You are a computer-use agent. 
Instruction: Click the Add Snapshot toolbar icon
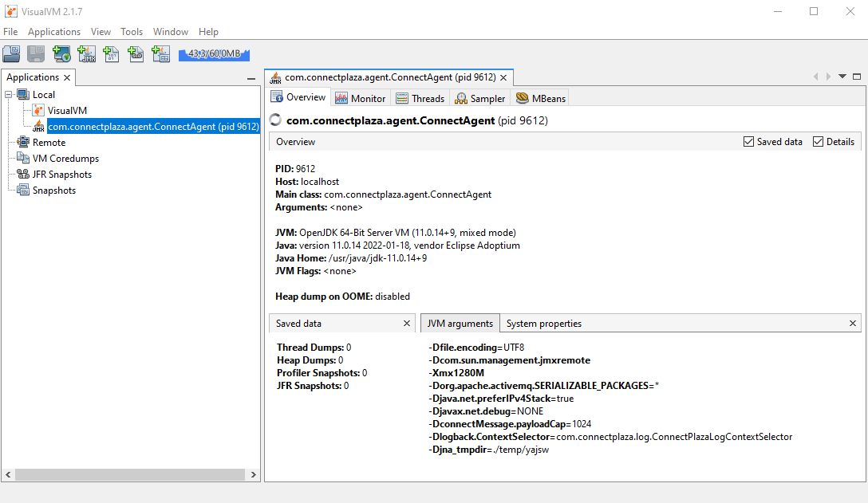[160, 54]
